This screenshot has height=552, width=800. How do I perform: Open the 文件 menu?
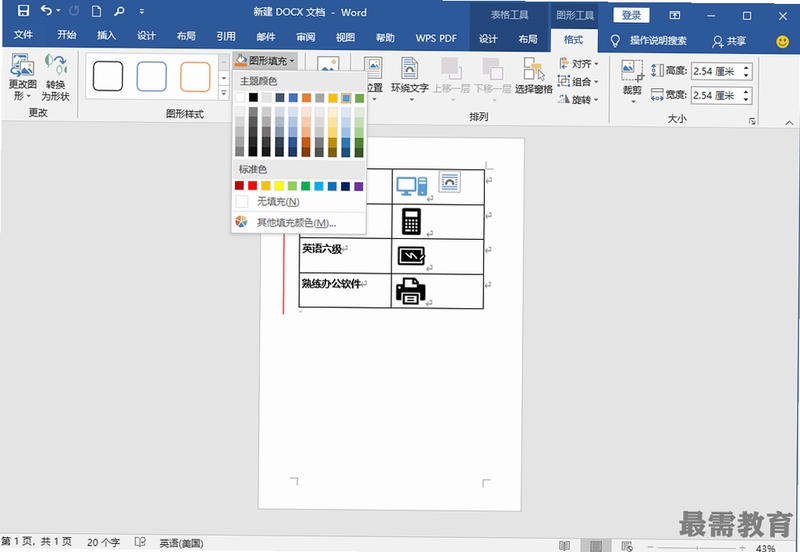[23, 35]
